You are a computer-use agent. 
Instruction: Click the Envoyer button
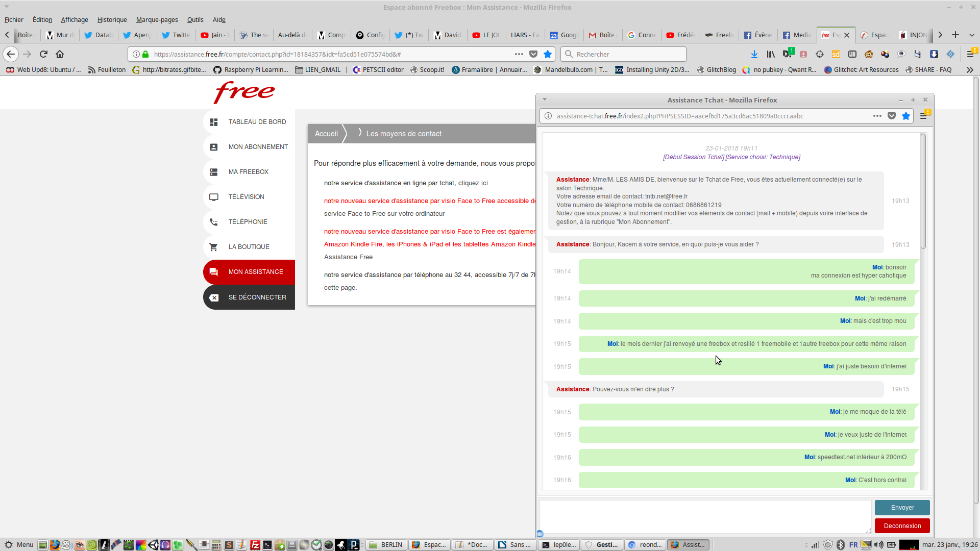click(x=902, y=508)
